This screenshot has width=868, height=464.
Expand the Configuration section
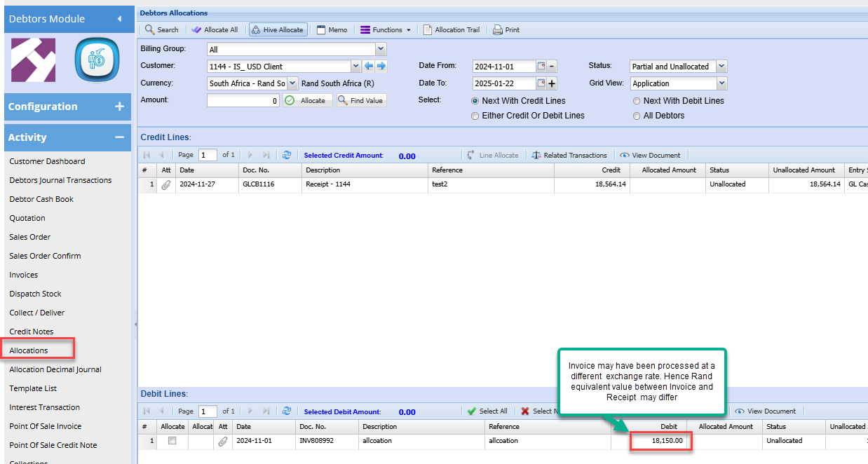pos(119,107)
